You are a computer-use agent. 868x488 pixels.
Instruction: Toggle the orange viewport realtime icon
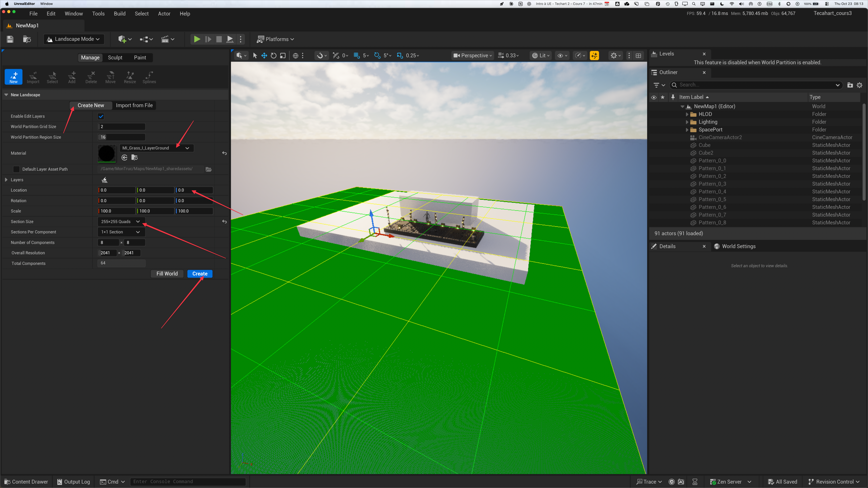coord(594,56)
